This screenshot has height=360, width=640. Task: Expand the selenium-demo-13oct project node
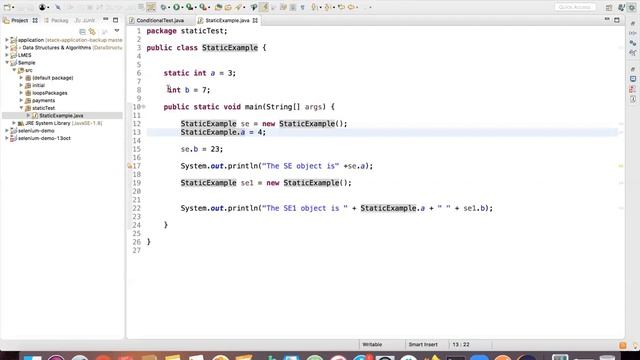coord(7,138)
